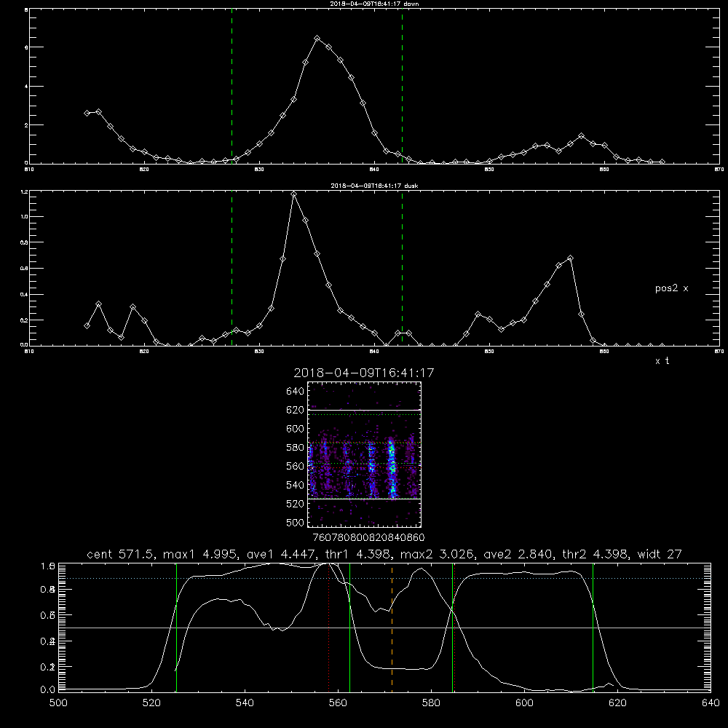
Task: Click the brightest vertical streak in the spectrogram
Action: coord(392,467)
